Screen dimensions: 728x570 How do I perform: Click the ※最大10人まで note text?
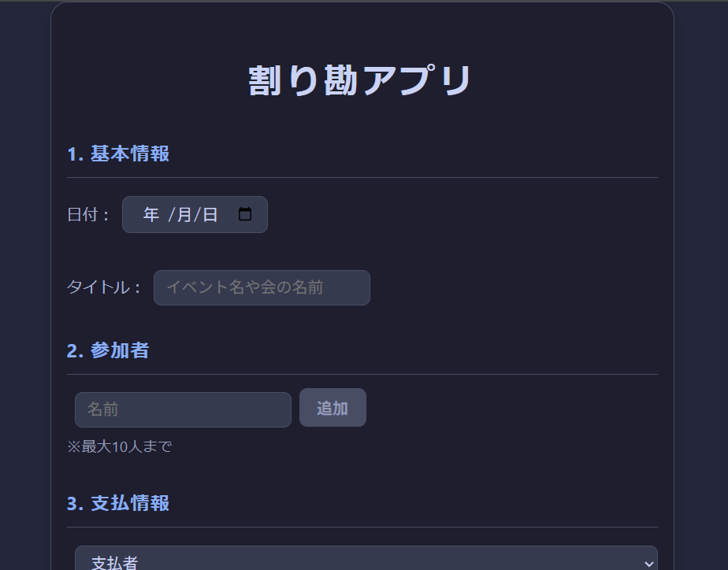coord(120,447)
